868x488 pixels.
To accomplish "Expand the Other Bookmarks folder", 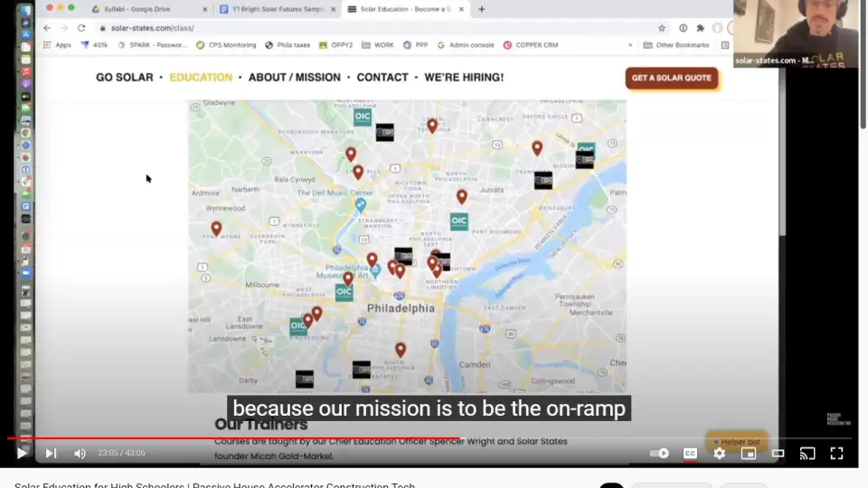I will [676, 44].
